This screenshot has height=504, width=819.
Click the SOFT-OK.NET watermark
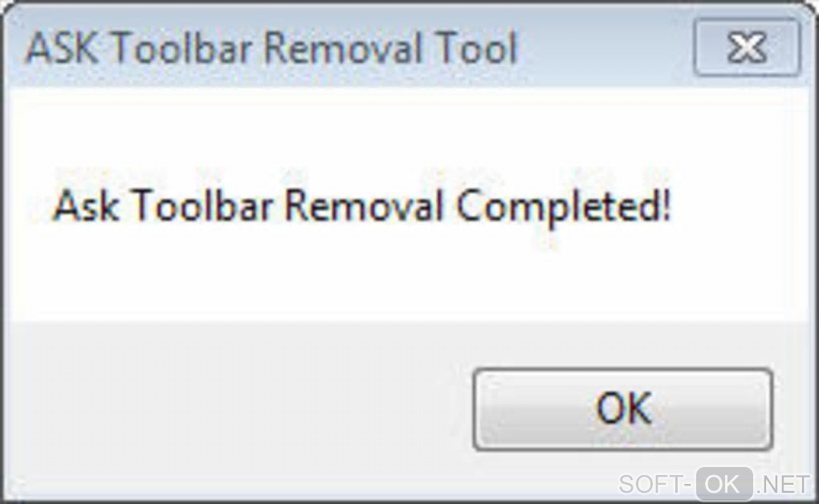point(715,484)
